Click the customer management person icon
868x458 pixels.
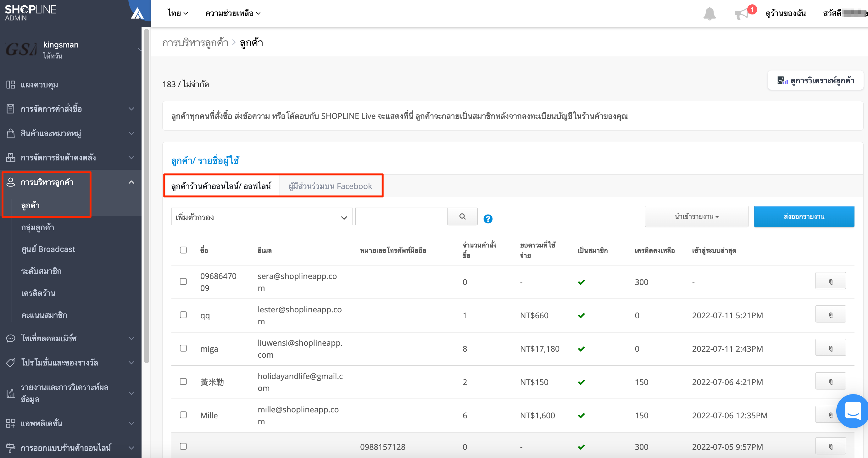[10, 182]
